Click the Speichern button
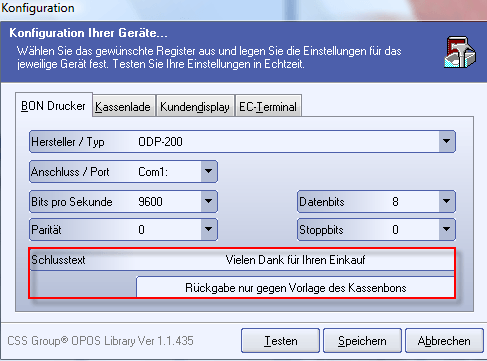Viewport: 487px width, 361px height. [362, 341]
